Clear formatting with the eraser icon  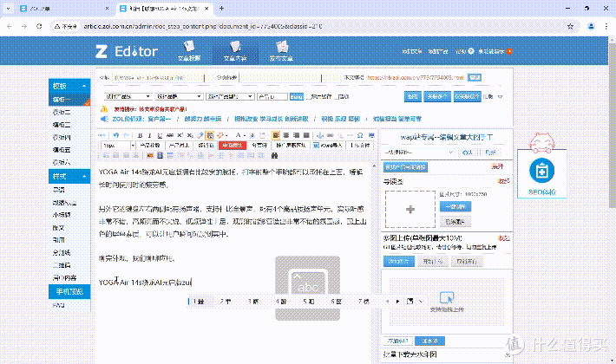point(200,135)
